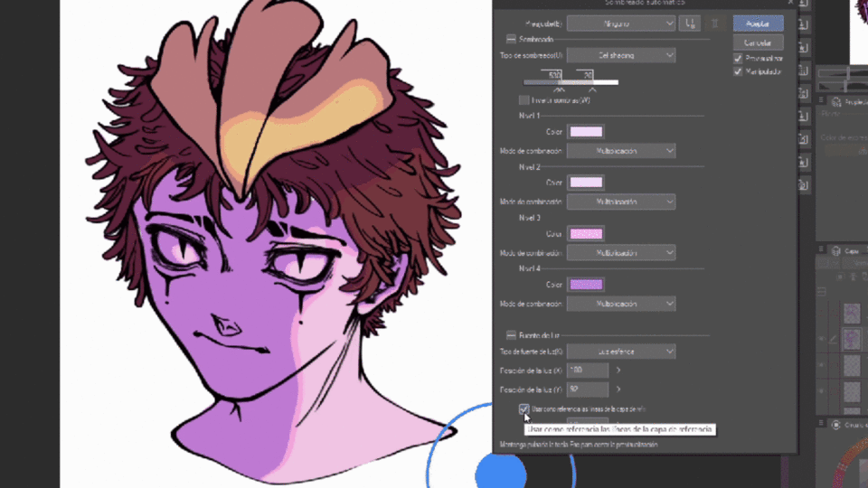Open the Propiedades panel menu icon

click(x=822, y=100)
